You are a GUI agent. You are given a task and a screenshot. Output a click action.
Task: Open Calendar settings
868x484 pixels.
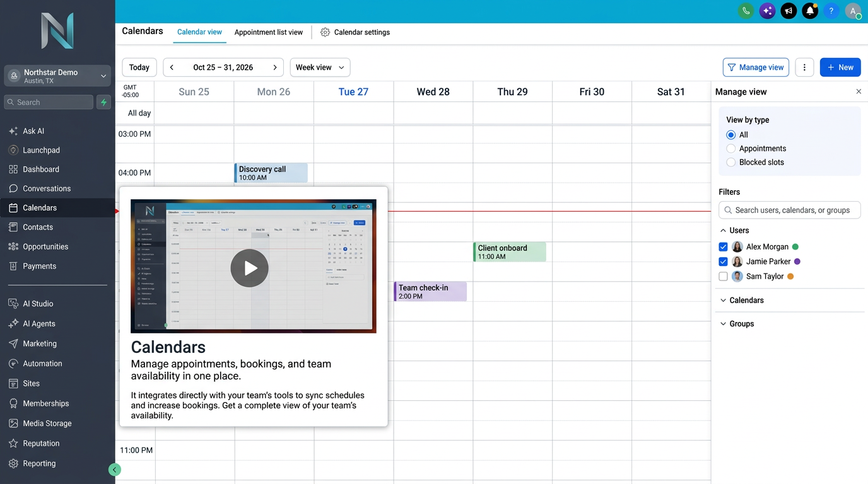pos(355,32)
